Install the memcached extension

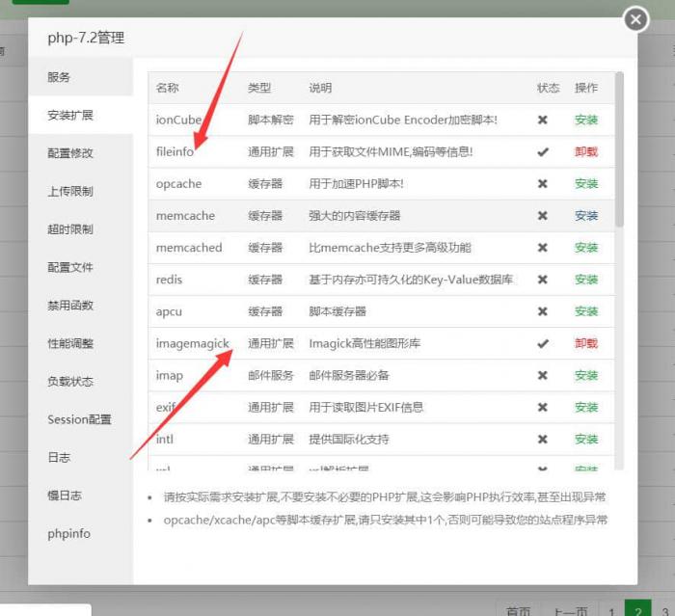586,248
